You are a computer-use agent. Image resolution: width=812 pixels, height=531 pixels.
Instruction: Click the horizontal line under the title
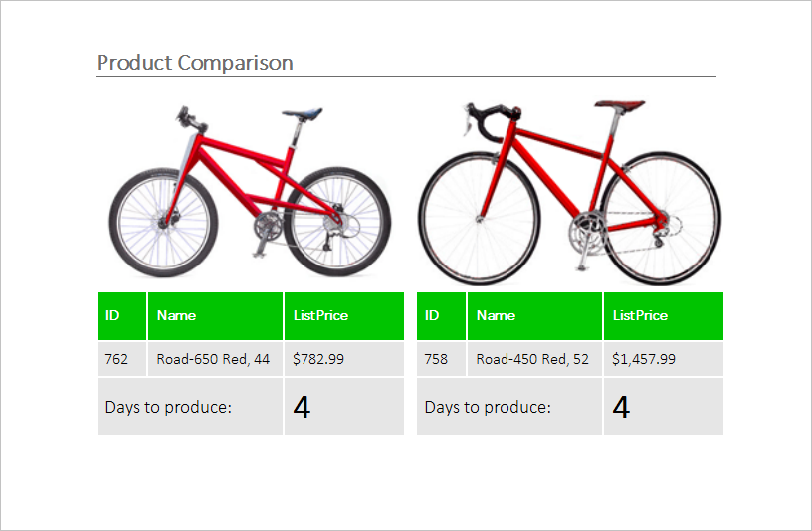click(x=406, y=77)
